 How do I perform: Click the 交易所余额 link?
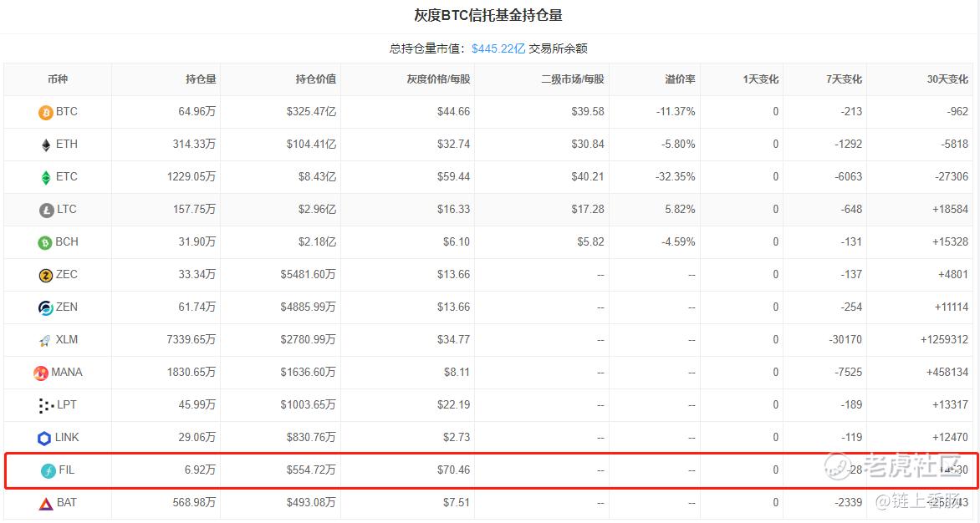point(558,48)
